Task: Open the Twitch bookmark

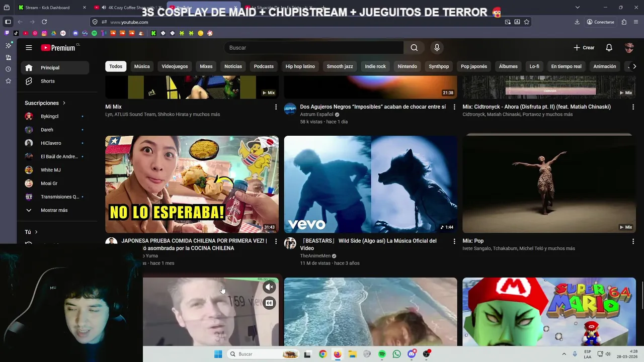Action: 7,33
